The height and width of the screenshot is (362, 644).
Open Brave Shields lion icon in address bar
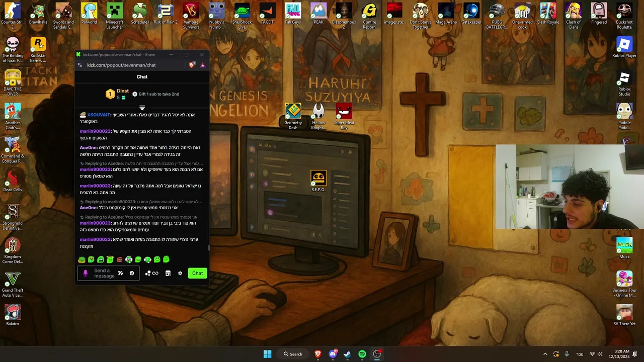tap(192, 65)
